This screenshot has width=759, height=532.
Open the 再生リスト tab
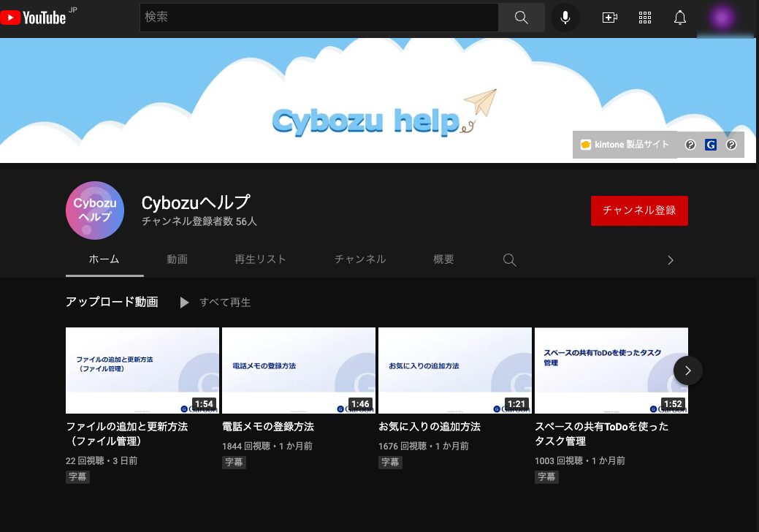pos(260,259)
